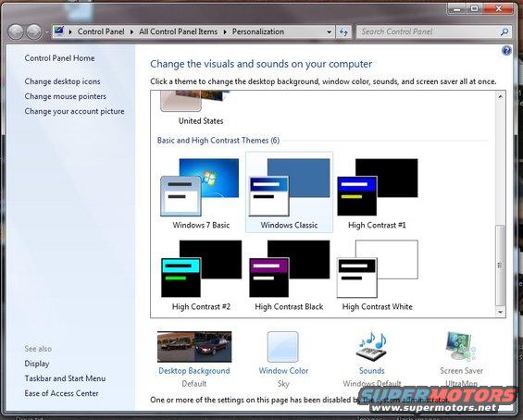This screenshot has height=420, width=523.
Task: Click the Sounds text link
Action: pyautogui.click(x=371, y=371)
